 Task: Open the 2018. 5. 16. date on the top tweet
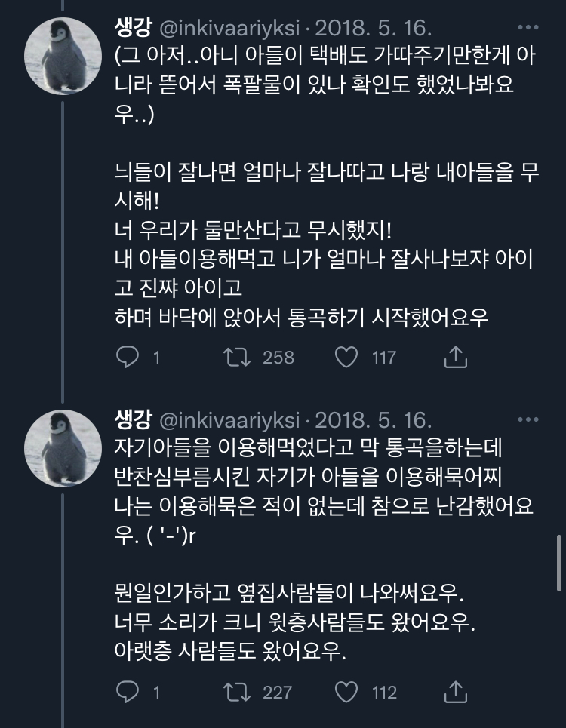373,29
